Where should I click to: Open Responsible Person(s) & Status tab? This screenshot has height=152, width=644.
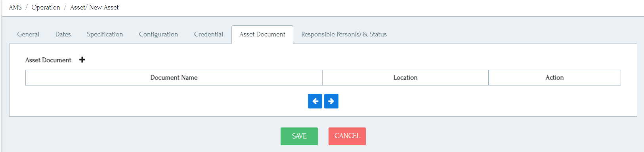click(x=344, y=34)
